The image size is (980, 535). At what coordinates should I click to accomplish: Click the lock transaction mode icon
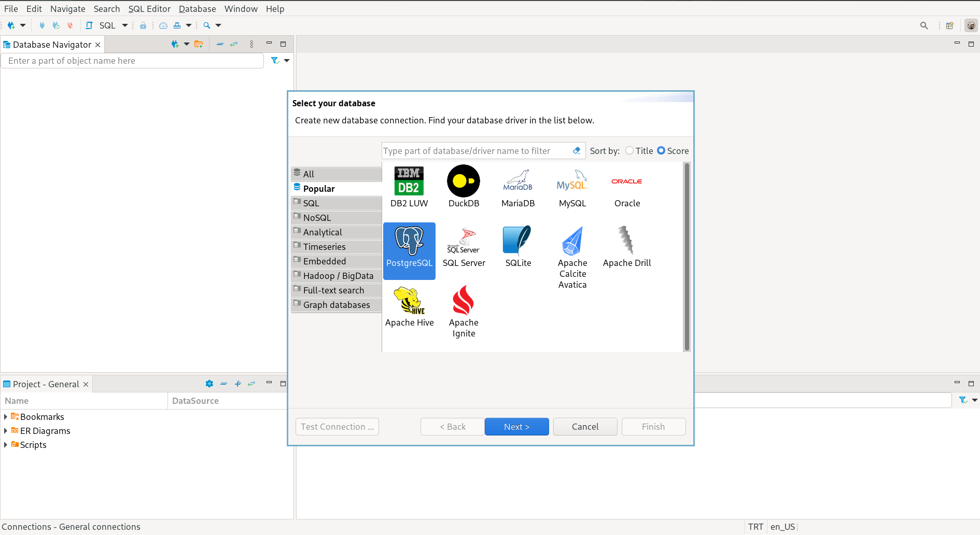point(143,25)
